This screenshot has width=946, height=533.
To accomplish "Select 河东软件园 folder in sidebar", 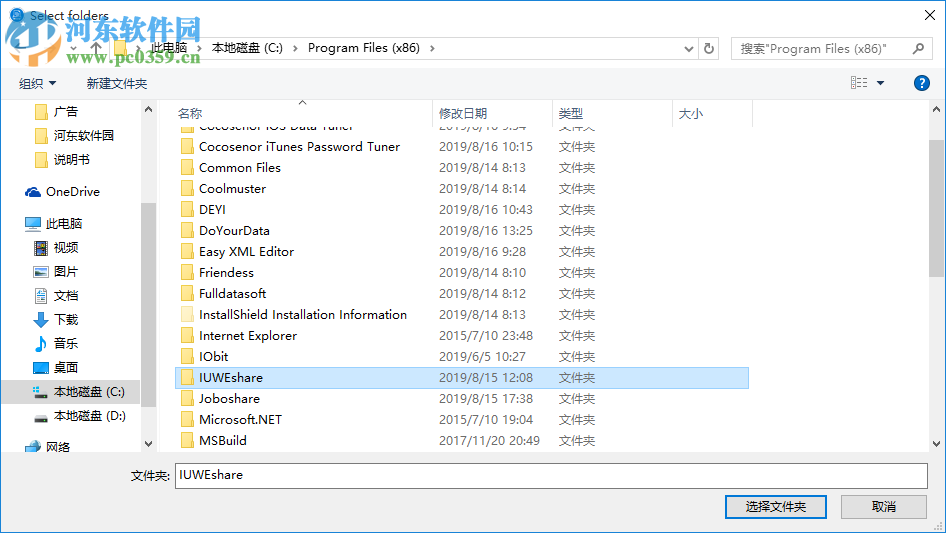I will point(74,136).
